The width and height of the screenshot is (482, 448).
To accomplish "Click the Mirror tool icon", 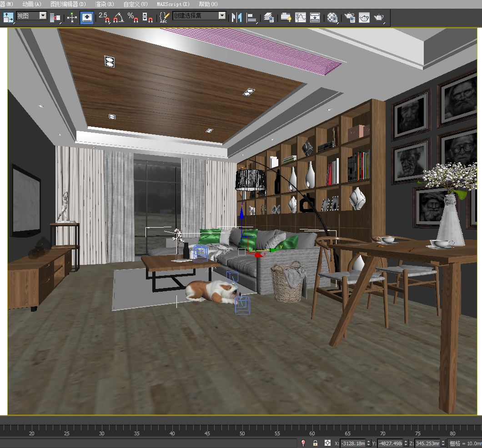I will 237,18.
